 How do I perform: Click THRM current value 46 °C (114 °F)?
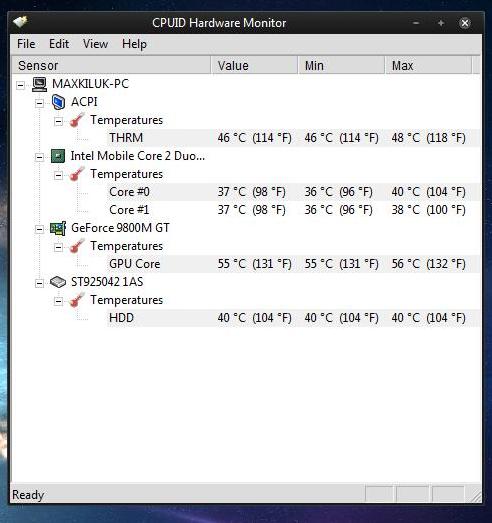click(x=255, y=138)
